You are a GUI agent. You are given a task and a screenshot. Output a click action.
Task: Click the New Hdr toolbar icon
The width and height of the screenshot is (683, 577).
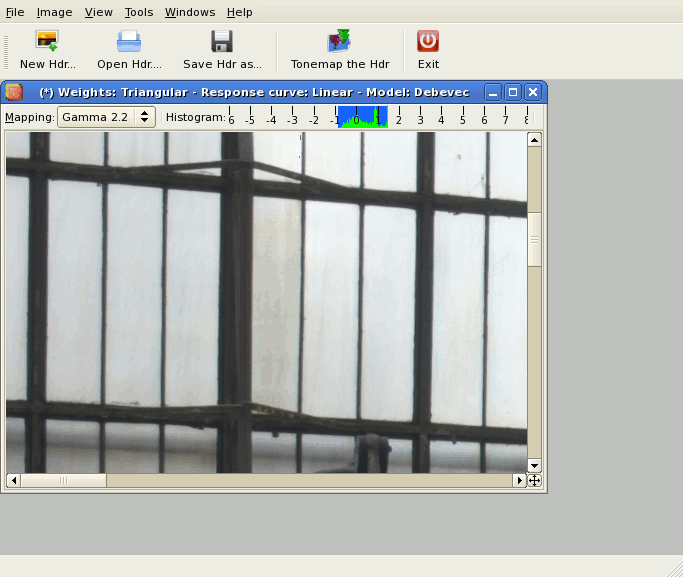pos(47,42)
